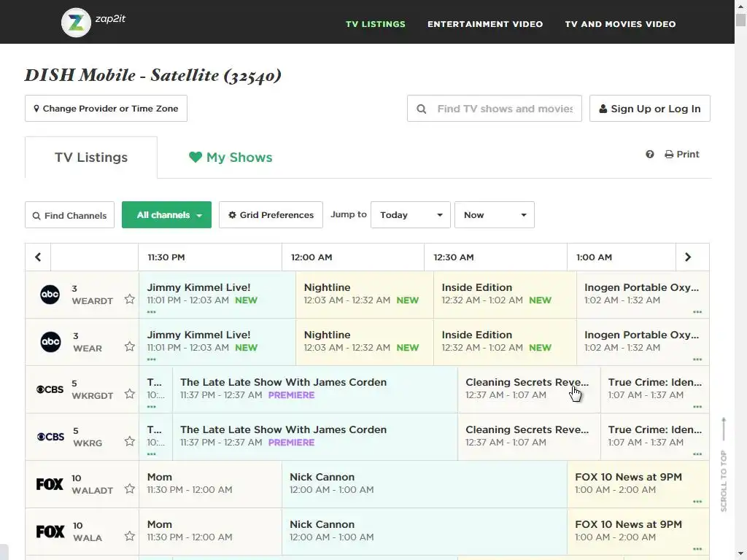The width and height of the screenshot is (747, 560).
Task: Open Late Late Show on WKRG row
Action: coord(315,437)
